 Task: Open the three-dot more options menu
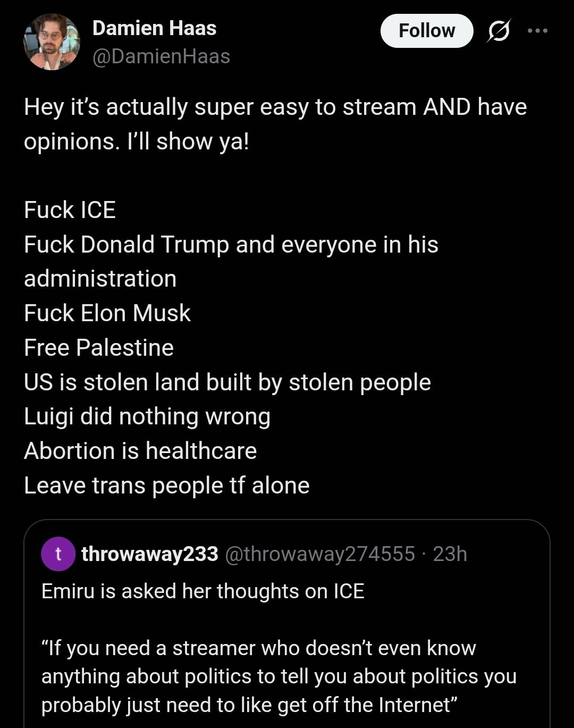pos(537,31)
